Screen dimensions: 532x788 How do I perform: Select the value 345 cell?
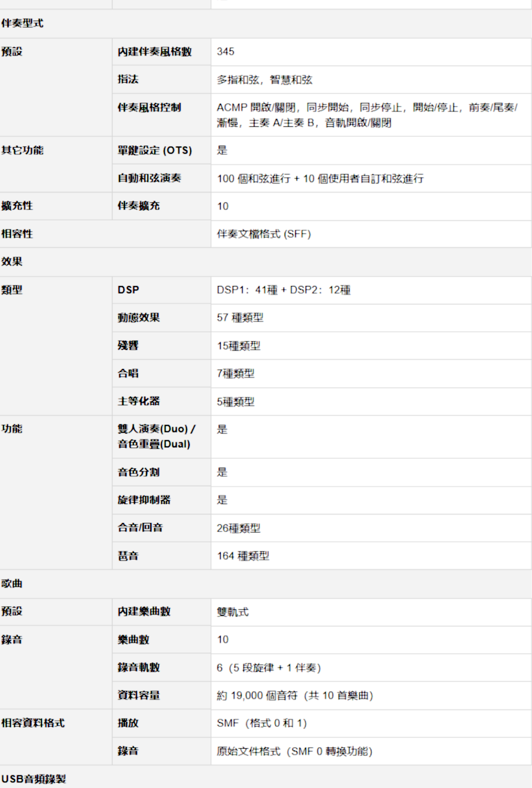(226, 52)
